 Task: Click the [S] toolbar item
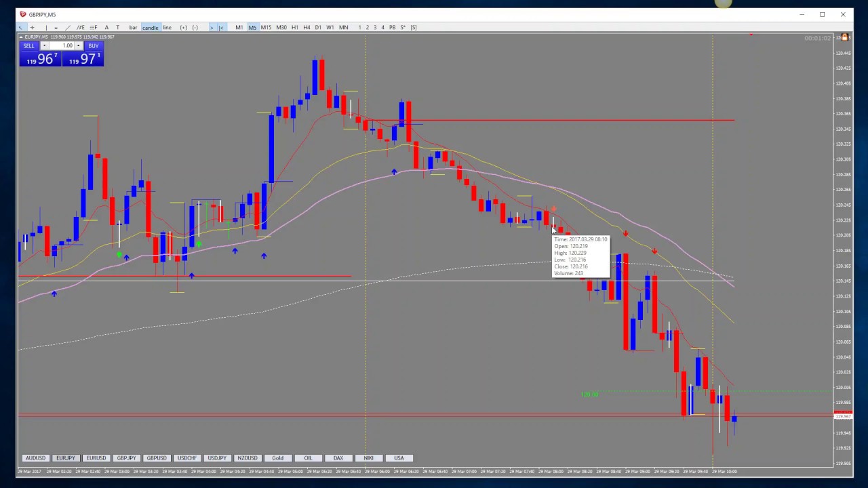point(414,28)
